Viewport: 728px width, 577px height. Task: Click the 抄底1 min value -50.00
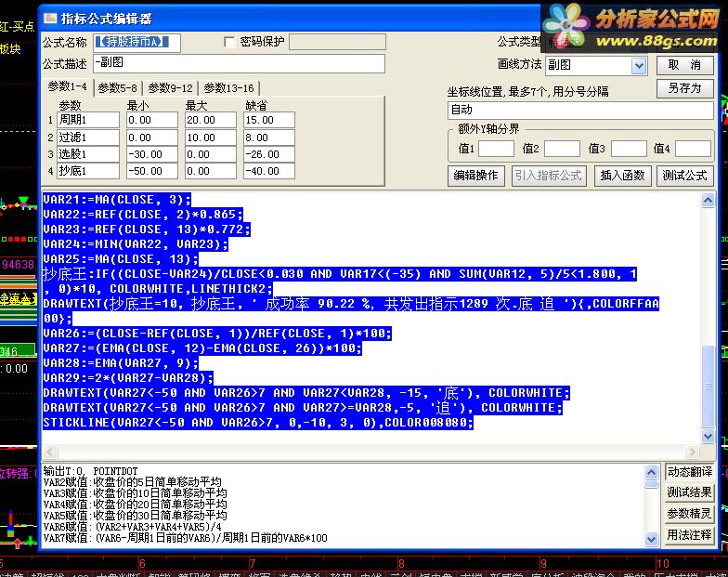pyautogui.click(x=152, y=171)
